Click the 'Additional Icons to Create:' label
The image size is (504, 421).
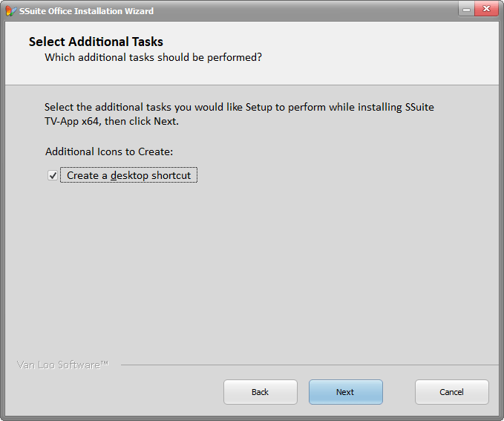point(108,151)
